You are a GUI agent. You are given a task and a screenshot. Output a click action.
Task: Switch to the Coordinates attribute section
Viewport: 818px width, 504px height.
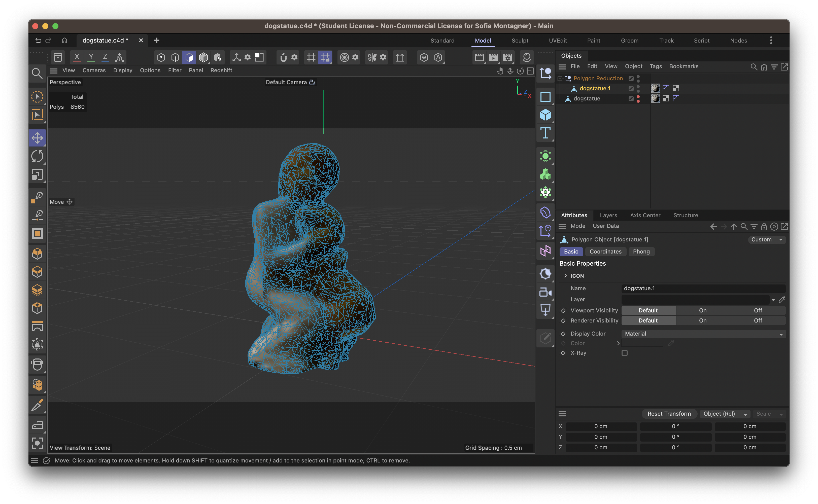pyautogui.click(x=605, y=252)
